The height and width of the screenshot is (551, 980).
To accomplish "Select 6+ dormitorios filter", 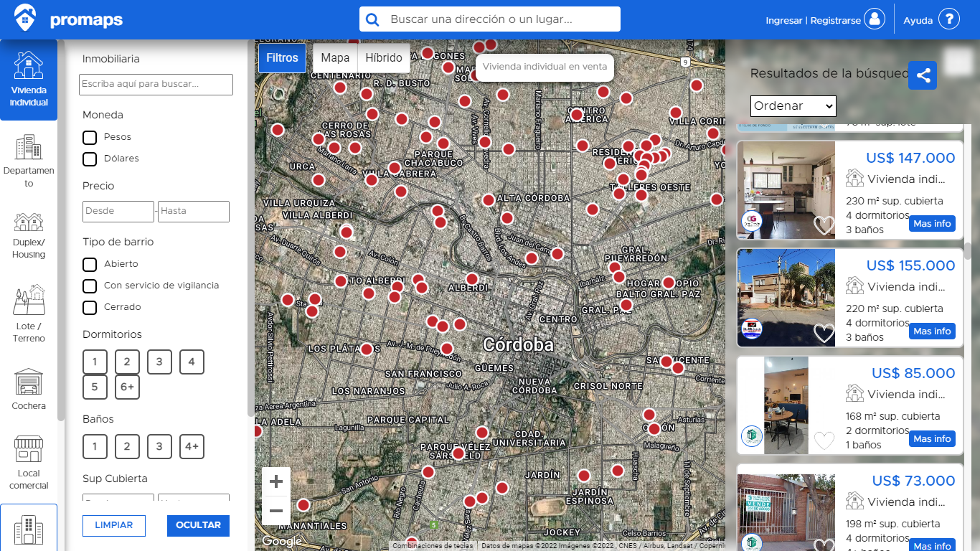I will click(127, 387).
